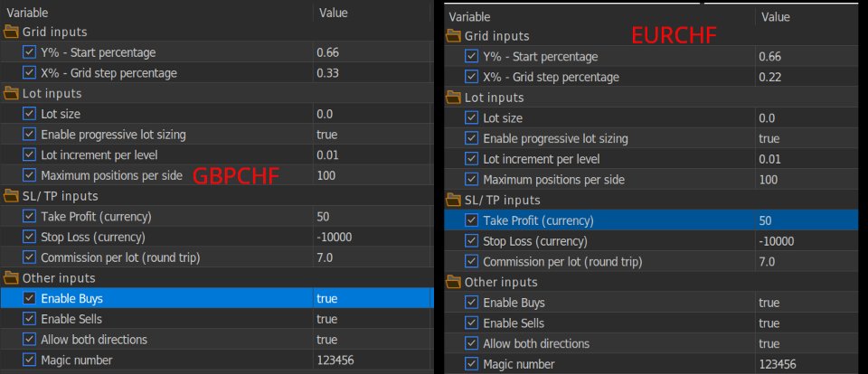Toggle X% Grid step percentage checkbox in GBPCHF panel

(29, 73)
